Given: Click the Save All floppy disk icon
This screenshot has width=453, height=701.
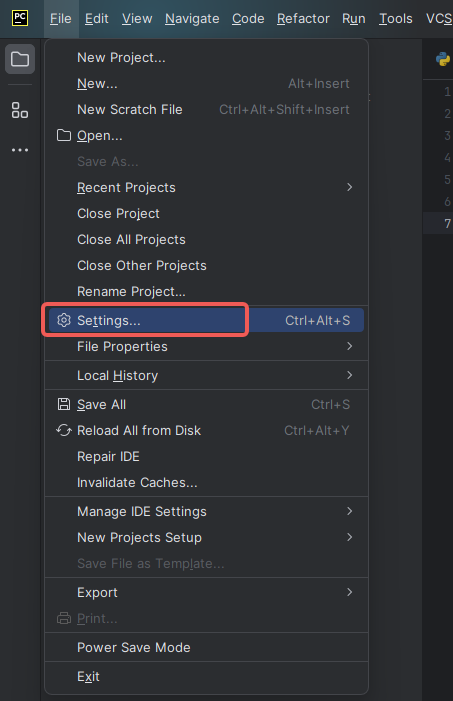Looking at the screenshot, I should pos(64,404).
